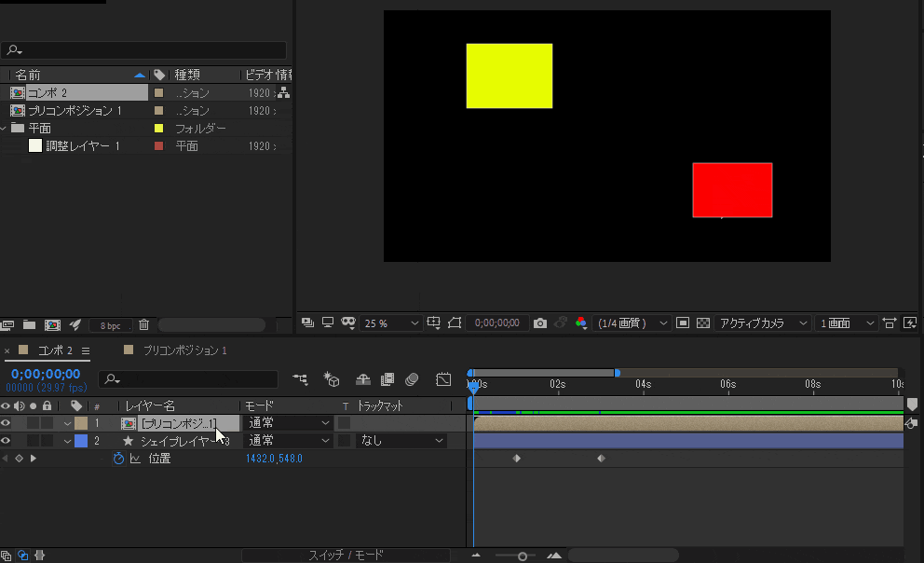Go to next keyframe arrow

(x=33, y=458)
